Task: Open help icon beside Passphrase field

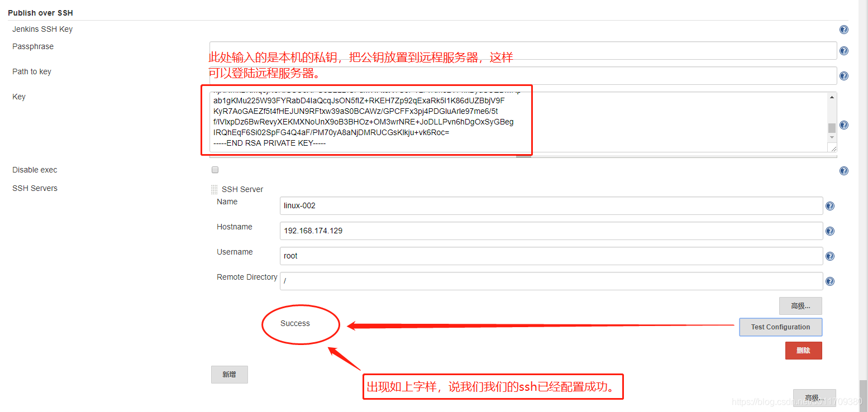Action: pos(843,51)
